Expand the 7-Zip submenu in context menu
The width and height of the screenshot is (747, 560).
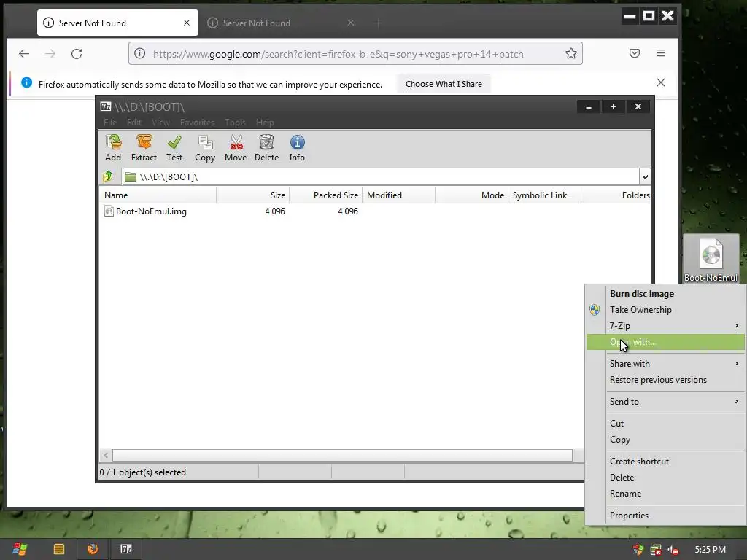[665, 326]
